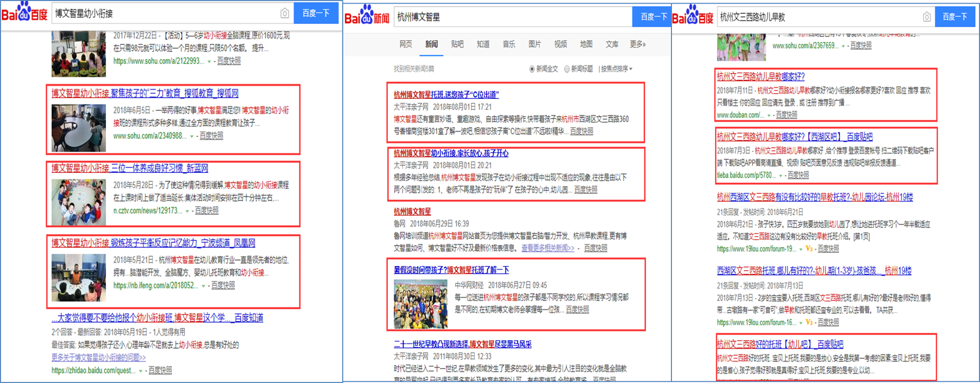Open news 幼小衔接,家长放心,孩子开心
This screenshot has width=980, height=383.
[451, 153]
